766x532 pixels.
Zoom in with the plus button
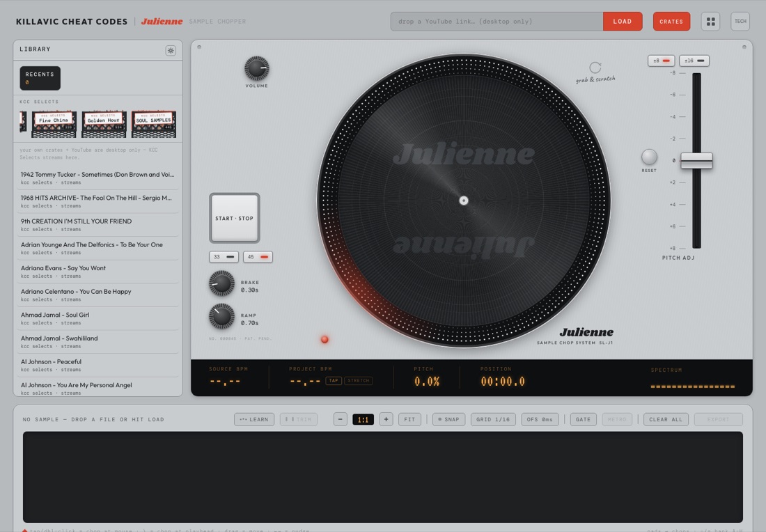pos(386,419)
